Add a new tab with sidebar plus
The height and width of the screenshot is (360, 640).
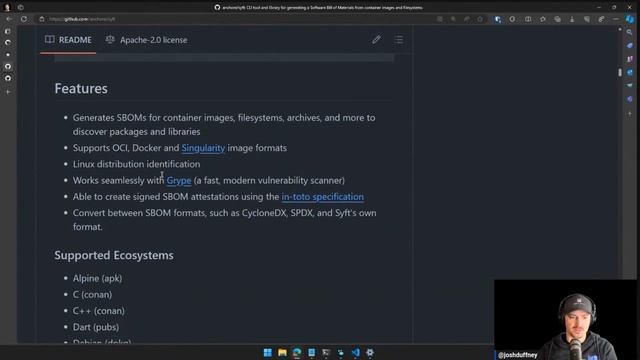[8, 92]
